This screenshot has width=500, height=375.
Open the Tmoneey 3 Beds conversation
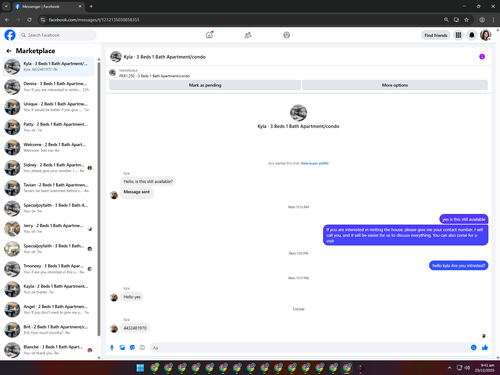click(x=49, y=269)
